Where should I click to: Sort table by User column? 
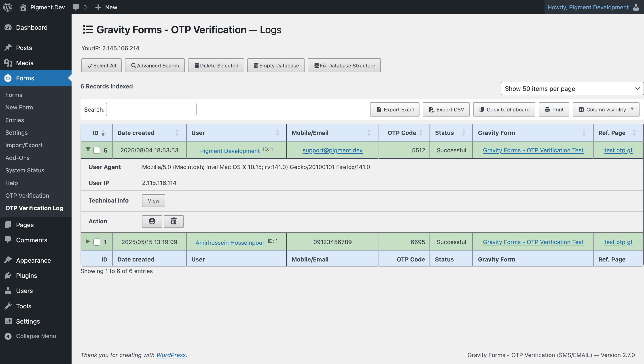tap(236, 133)
